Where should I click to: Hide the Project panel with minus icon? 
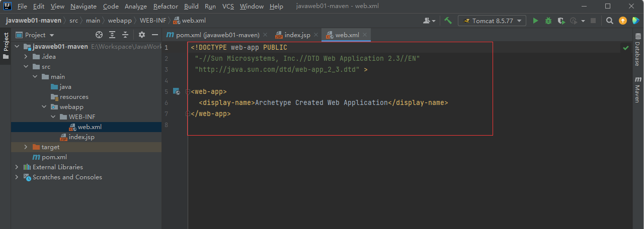(154, 35)
